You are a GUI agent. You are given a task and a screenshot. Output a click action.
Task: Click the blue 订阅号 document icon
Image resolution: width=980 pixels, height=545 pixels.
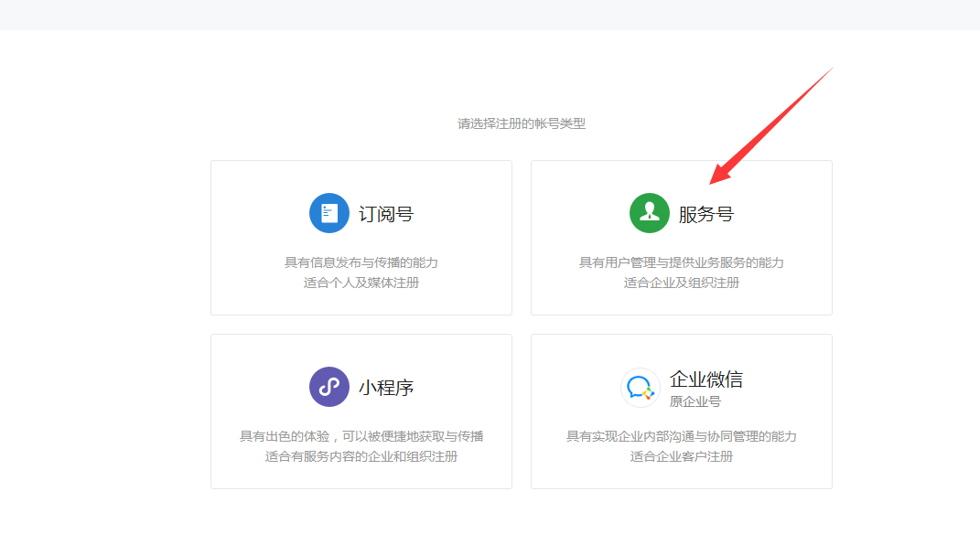tap(329, 213)
